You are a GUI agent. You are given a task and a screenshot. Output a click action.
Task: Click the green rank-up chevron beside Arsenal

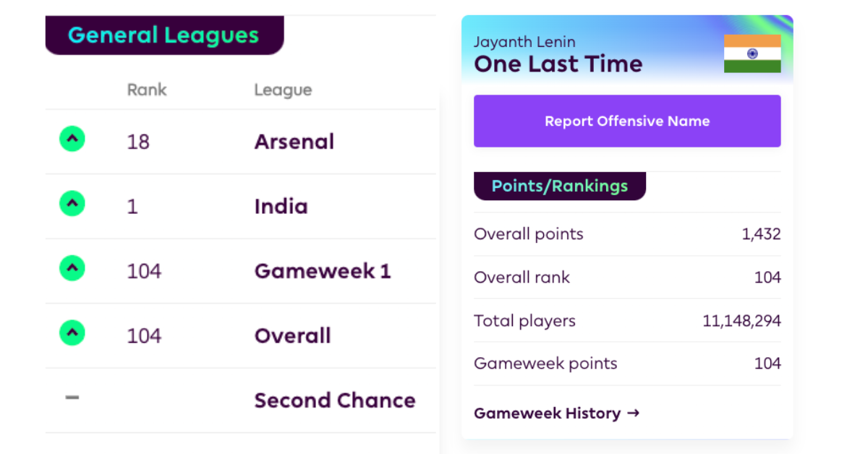coord(72,138)
